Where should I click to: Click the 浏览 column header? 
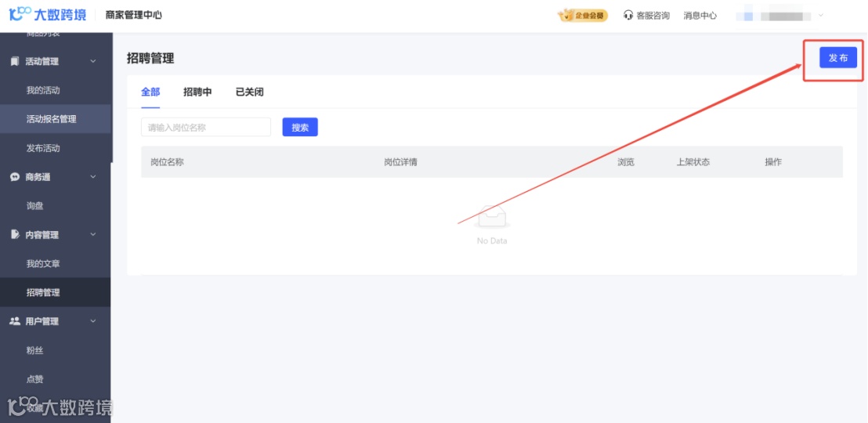[x=626, y=162]
